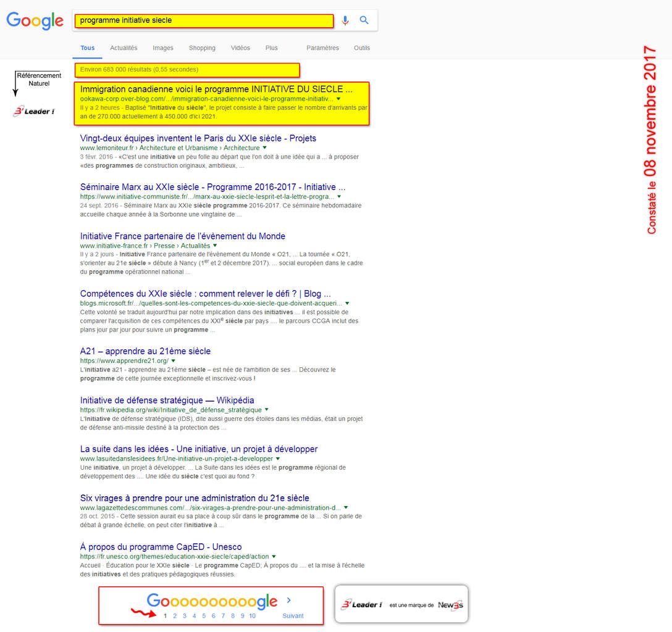Screen dimensions: 672x632
Task: Switch to the Images tab
Action: (163, 48)
